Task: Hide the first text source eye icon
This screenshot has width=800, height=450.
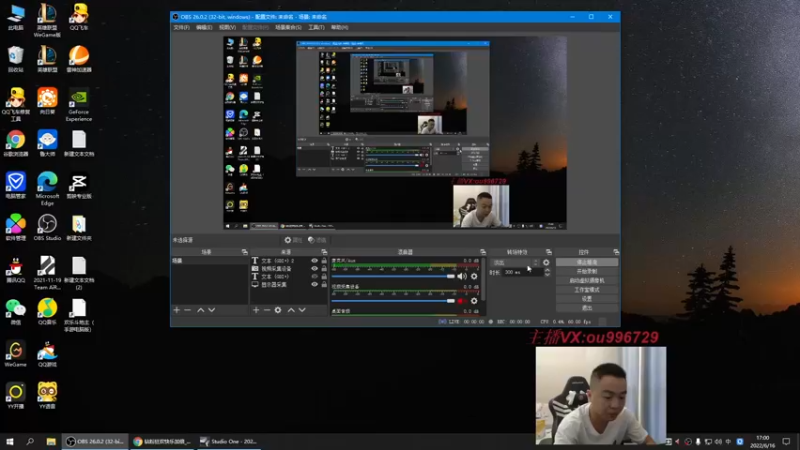Action: tap(314, 261)
